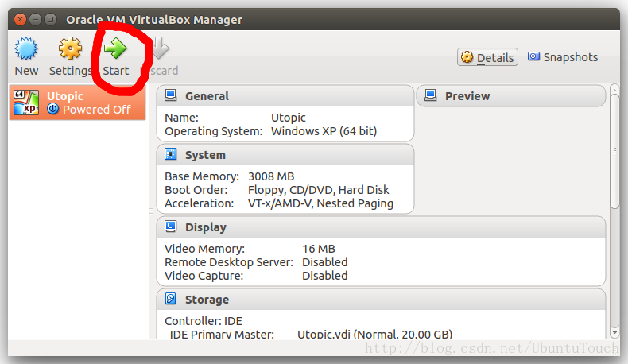
Task: Click the Display section header title
Action: tap(206, 227)
